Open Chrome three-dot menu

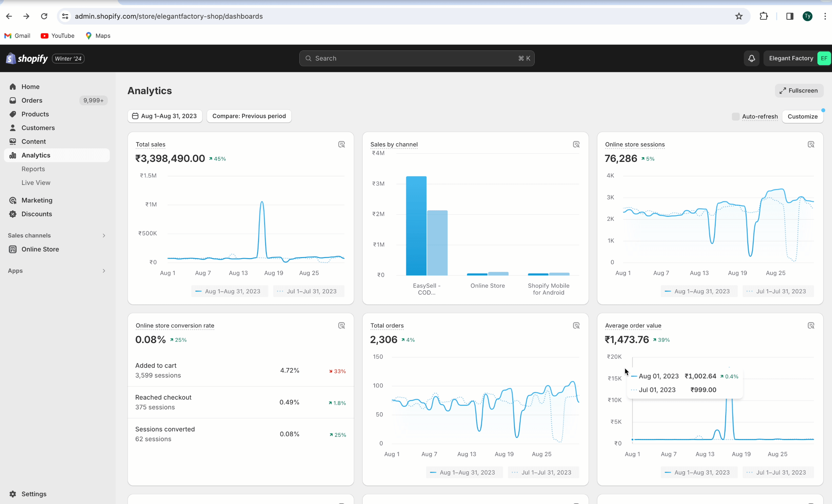(825, 16)
